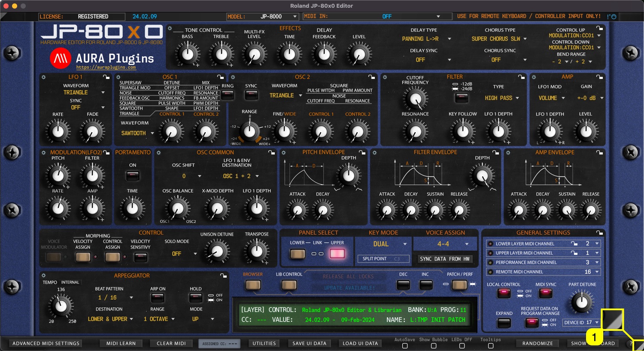This screenshot has height=351, width=644.
Task: Click Sync Data From HW button
Action: click(x=445, y=259)
